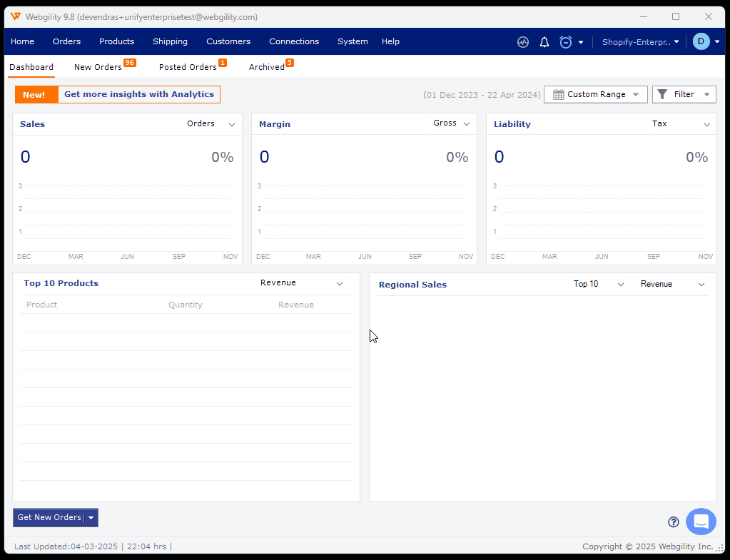Click the Webgility logo in the title bar
Screen dimensions: 730x560
(x=16, y=16)
